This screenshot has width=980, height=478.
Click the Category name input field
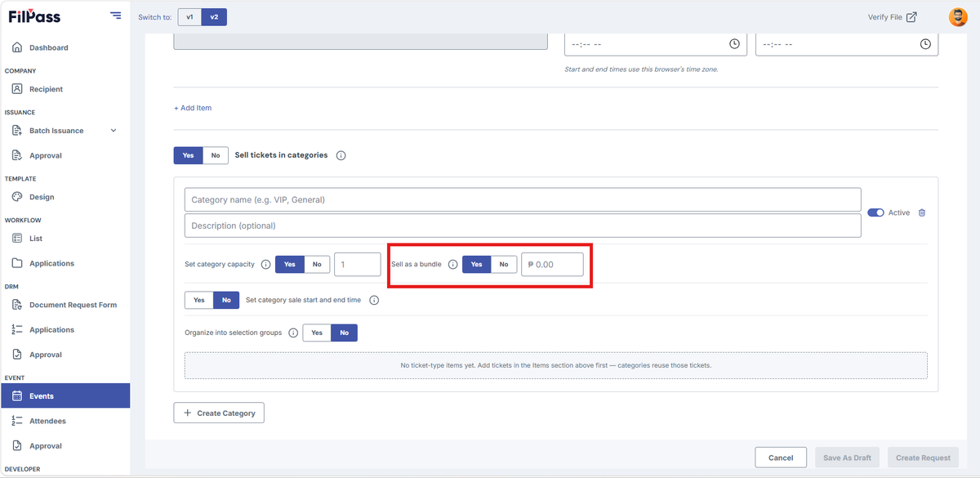[x=523, y=200]
